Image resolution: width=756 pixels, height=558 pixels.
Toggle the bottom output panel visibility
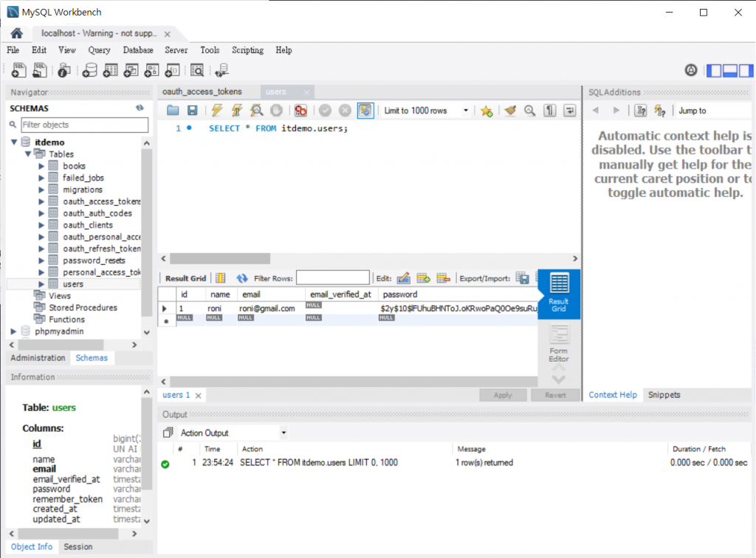(730, 70)
